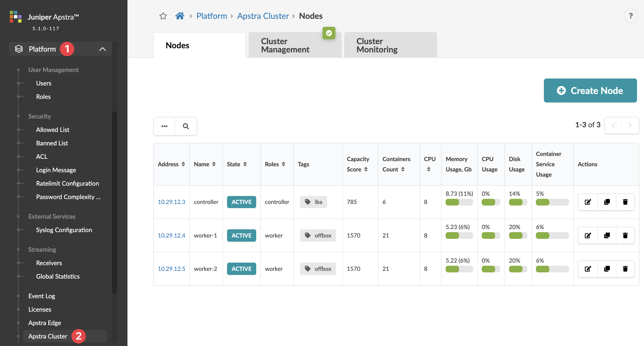Delete the worker-2 node with trash icon
The image size is (644, 346).
tap(625, 269)
